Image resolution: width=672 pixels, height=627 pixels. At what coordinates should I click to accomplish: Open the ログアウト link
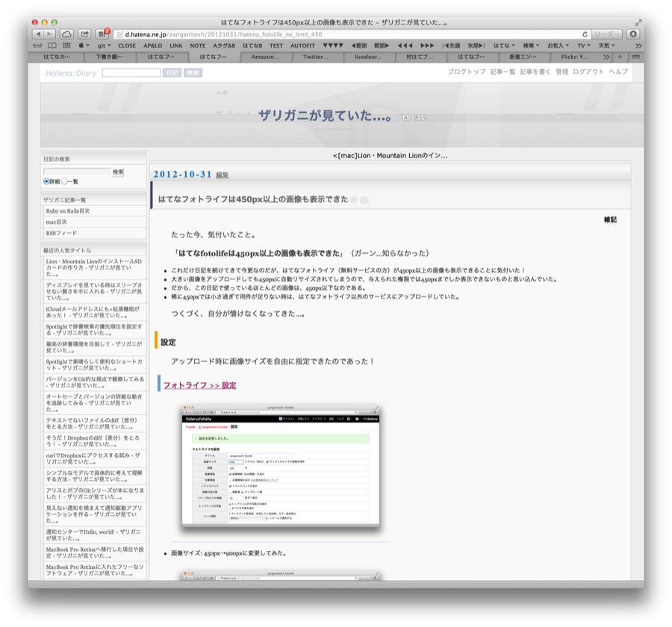pyautogui.click(x=588, y=72)
